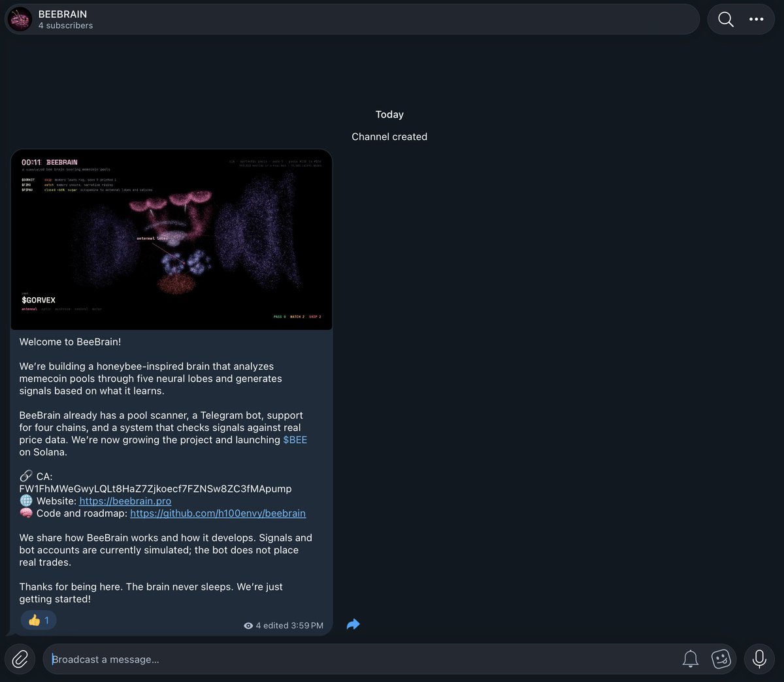Viewport: 784px width, 682px height.
Task: Click the BEEBRAIN channel avatar
Action: coord(20,19)
